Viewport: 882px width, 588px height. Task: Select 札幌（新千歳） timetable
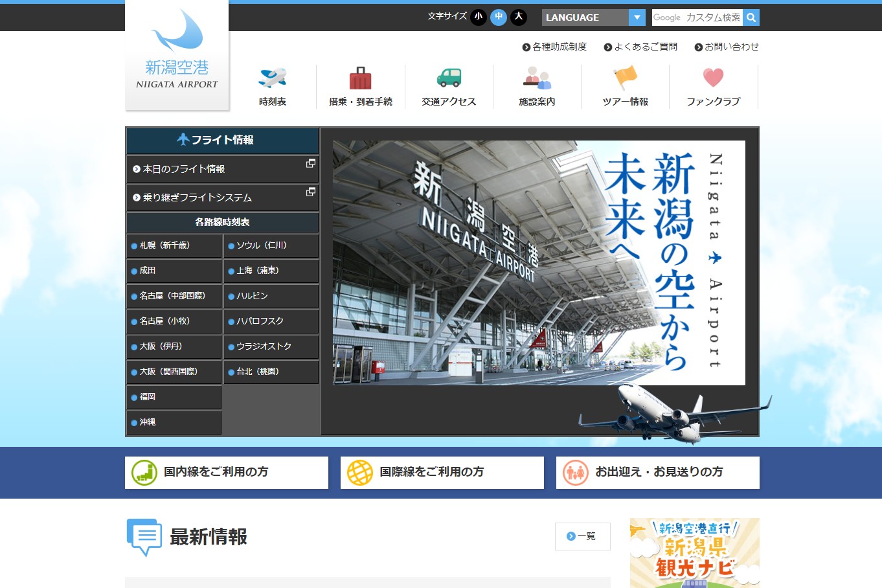(x=174, y=245)
